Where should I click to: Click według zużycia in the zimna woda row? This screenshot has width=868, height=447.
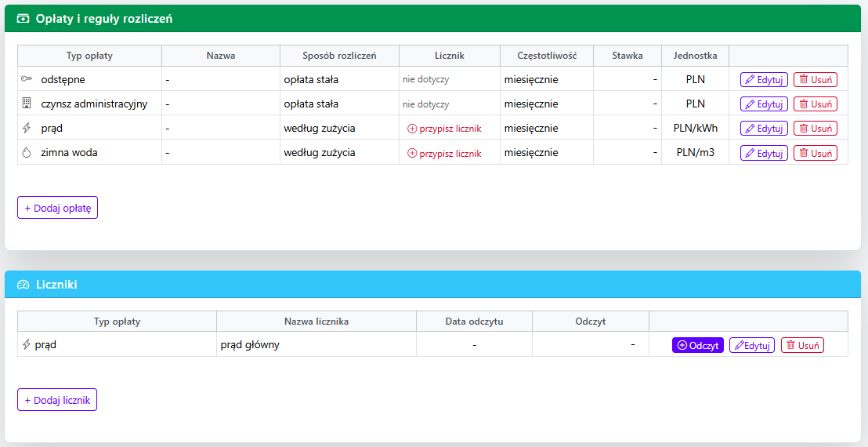click(x=320, y=152)
